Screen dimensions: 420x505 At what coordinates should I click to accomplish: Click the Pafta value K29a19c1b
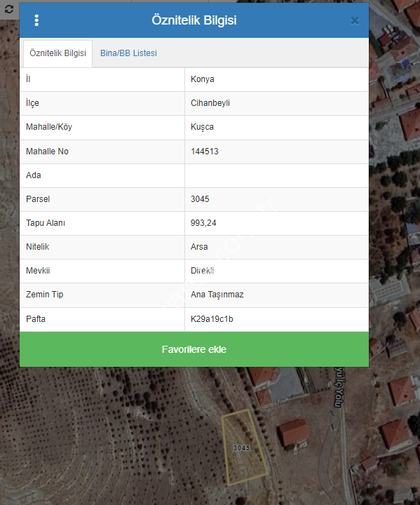(212, 319)
